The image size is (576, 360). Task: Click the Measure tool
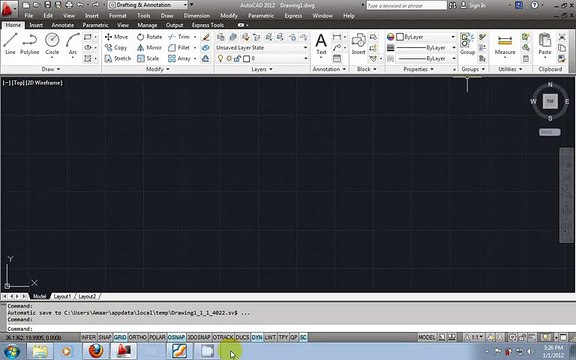[505, 44]
